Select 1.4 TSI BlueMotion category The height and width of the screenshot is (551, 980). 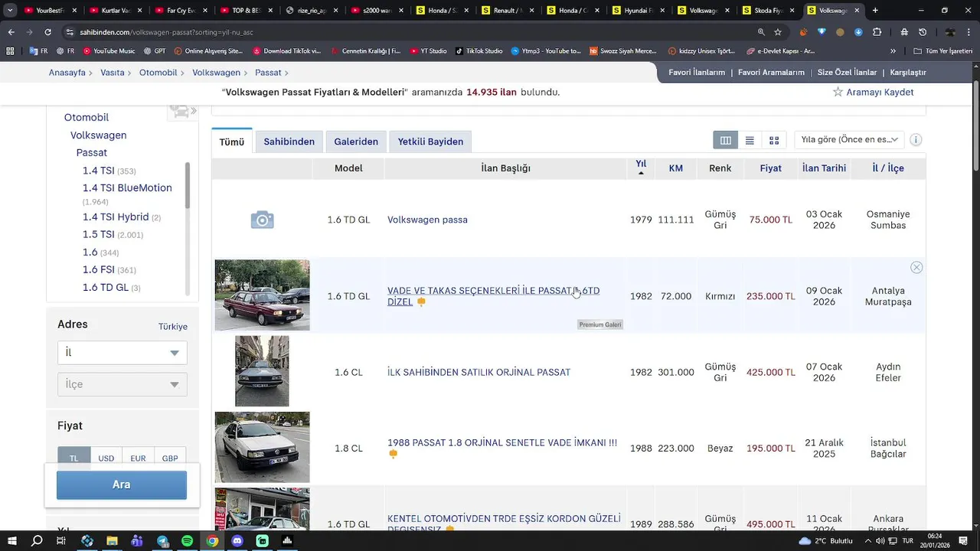[127, 188]
